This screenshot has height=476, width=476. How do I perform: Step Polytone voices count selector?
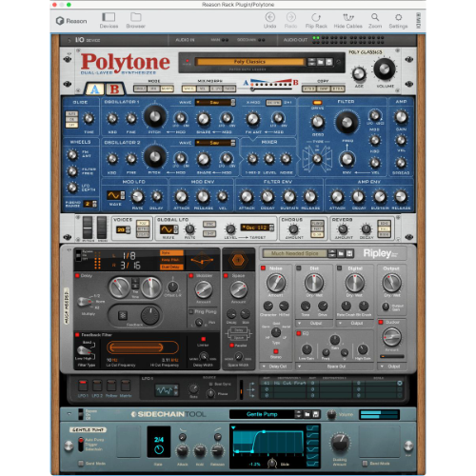coord(128,229)
